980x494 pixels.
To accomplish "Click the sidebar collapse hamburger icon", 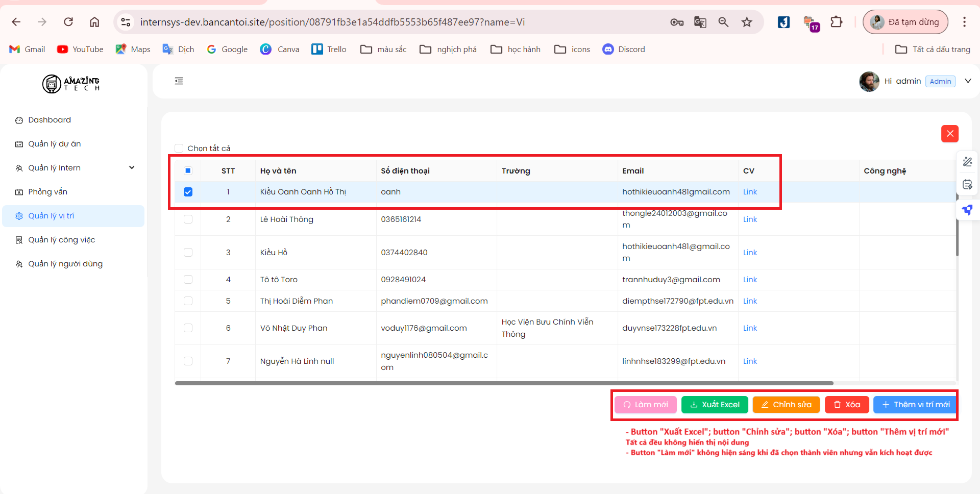I will point(179,81).
